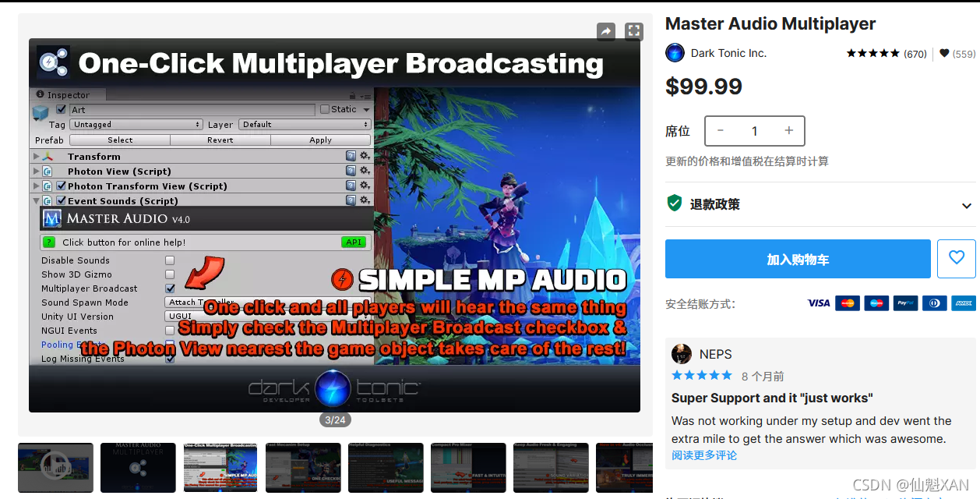The image size is (980, 499).
Task: Click the Maestro payment icon
Action: pyautogui.click(x=876, y=303)
